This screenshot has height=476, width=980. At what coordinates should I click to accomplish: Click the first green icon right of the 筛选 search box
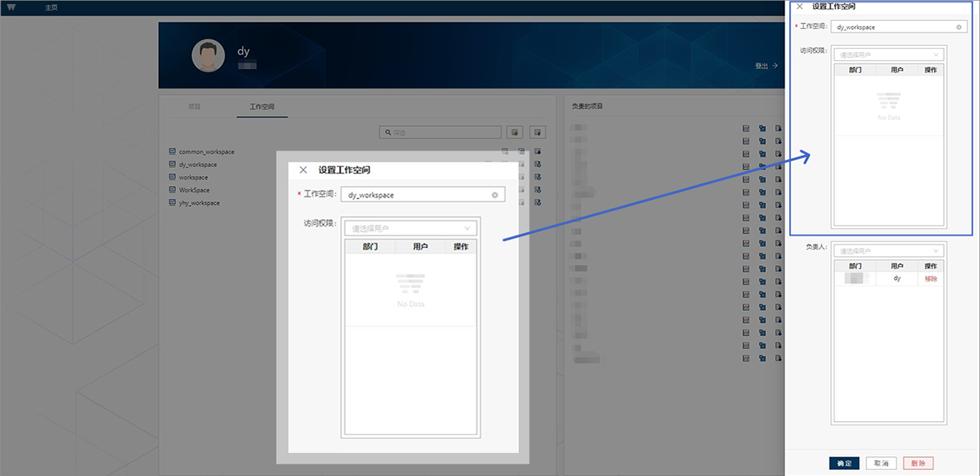pyautogui.click(x=514, y=132)
